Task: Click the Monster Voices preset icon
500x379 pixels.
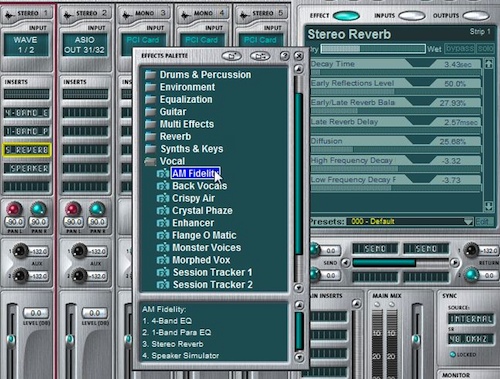Action: pyautogui.click(x=163, y=248)
